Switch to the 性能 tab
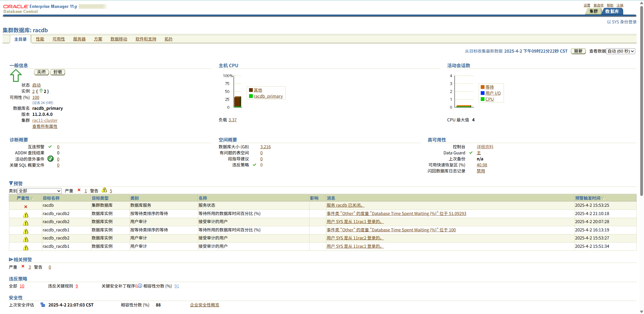The width and height of the screenshot is (644, 314). pyautogui.click(x=40, y=39)
